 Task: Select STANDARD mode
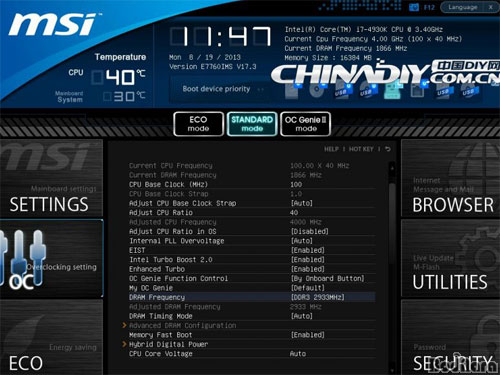pos(252,124)
